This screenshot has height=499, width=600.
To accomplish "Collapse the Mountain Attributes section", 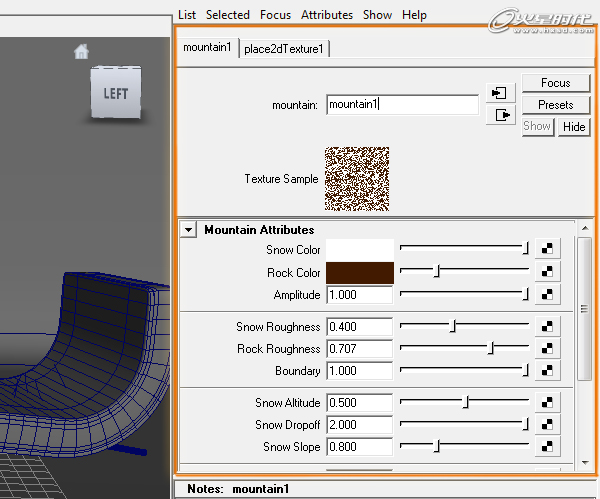I will click(x=188, y=230).
